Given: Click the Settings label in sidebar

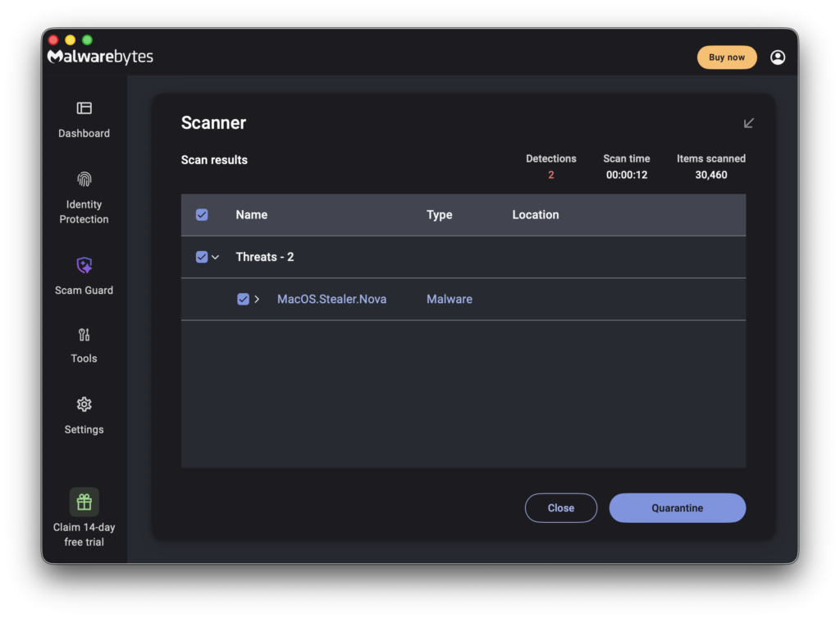Looking at the screenshot, I should coord(84,430).
